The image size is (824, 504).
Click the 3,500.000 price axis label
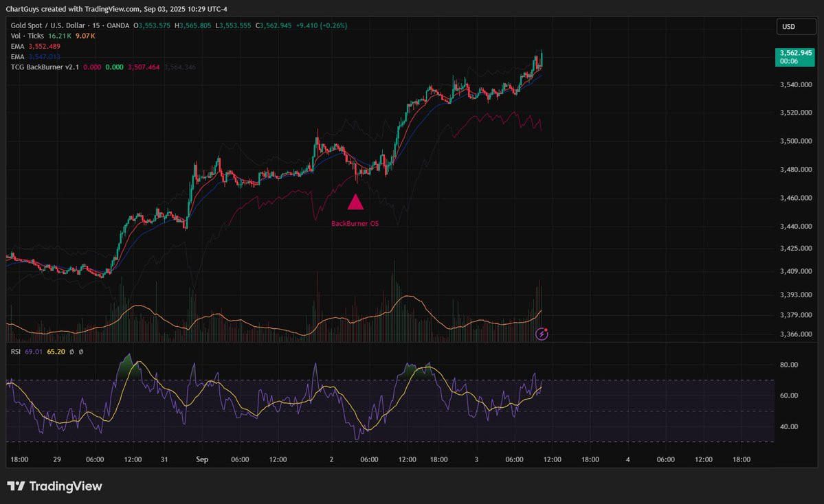(796, 141)
